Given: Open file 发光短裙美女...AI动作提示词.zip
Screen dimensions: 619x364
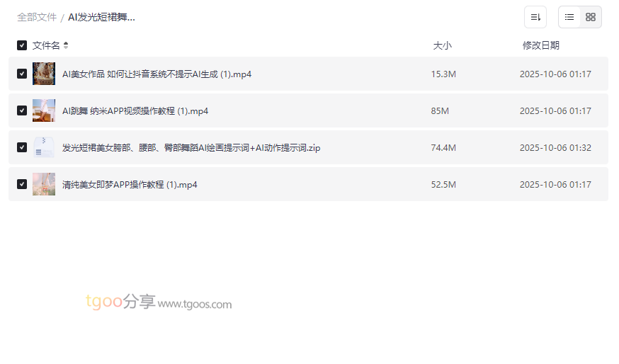Looking at the screenshot, I should tap(191, 147).
